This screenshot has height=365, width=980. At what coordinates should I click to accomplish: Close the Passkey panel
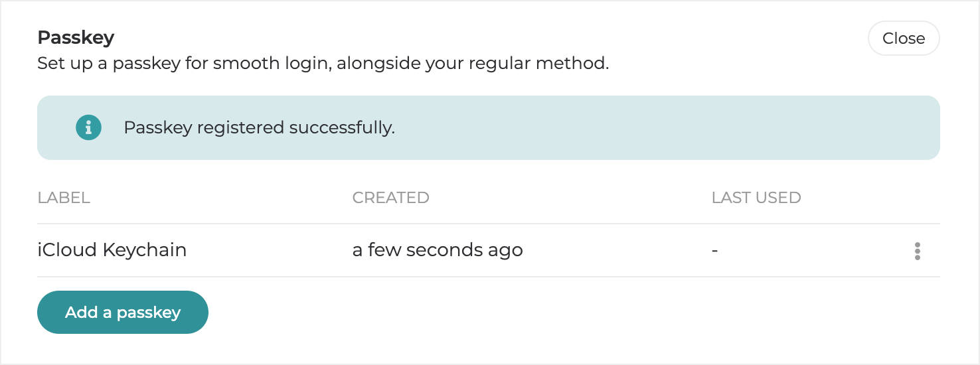[903, 38]
